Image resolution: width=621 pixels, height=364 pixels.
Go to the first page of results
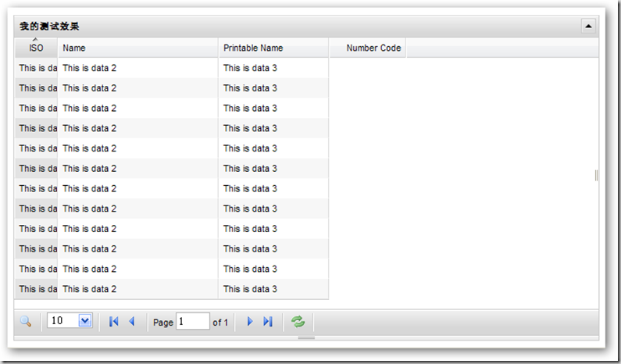[x=114, y=322]
